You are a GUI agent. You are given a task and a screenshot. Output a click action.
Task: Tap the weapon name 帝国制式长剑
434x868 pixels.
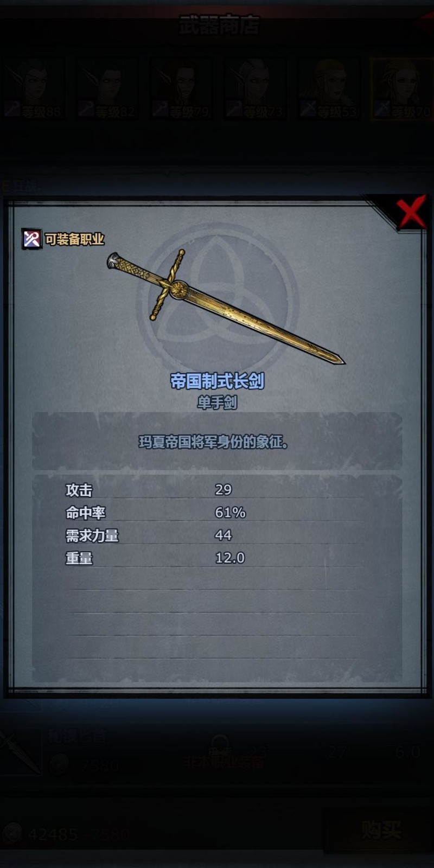point(217,381)
